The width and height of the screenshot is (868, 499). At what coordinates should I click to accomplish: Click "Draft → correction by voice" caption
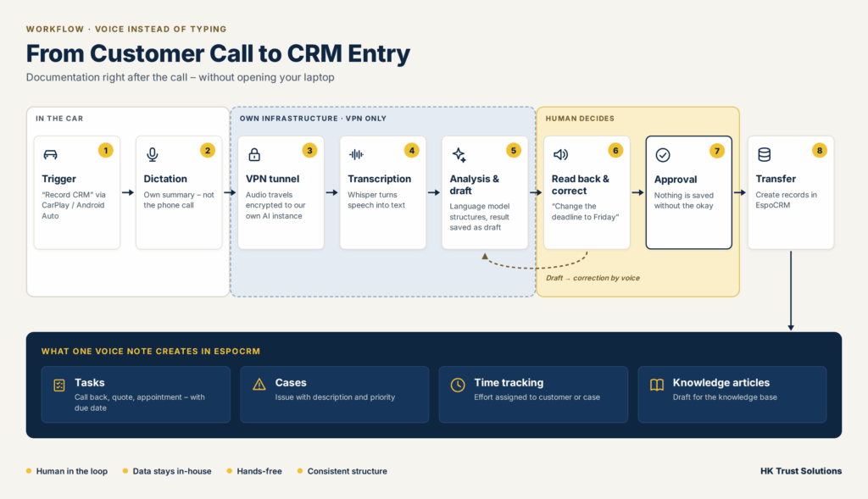click(x=593, y=278)
